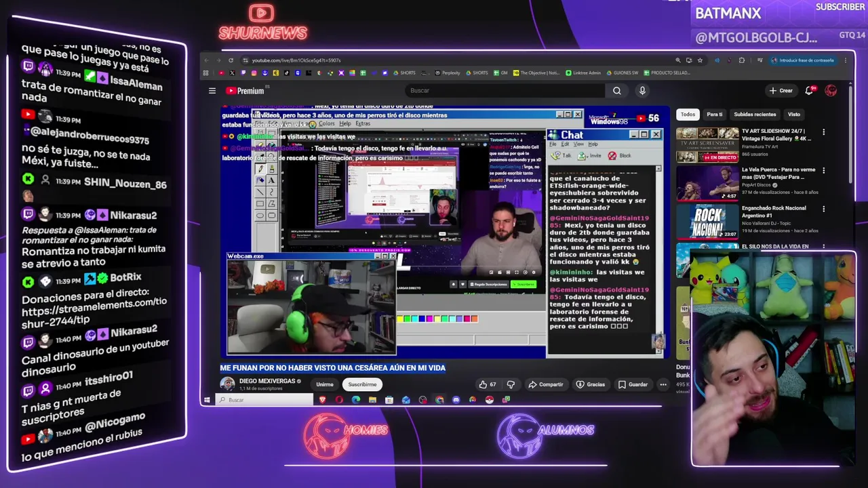Open La Vela Puerca video thumbnail

pos(707,184)
